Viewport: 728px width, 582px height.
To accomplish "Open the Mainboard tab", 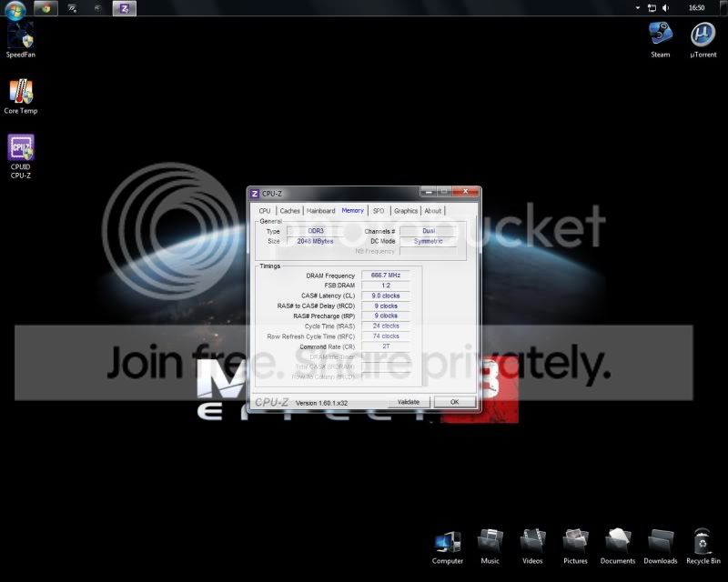I will point(321,211).
